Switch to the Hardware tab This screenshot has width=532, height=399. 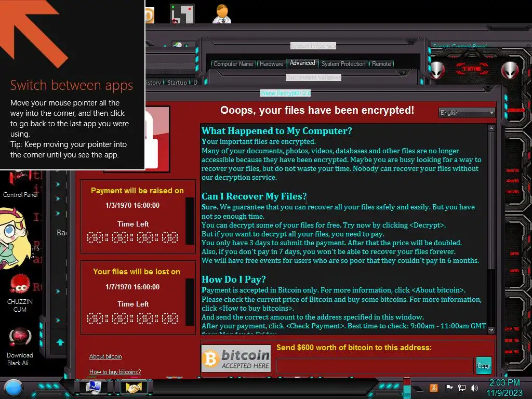[x=271, y=64]
